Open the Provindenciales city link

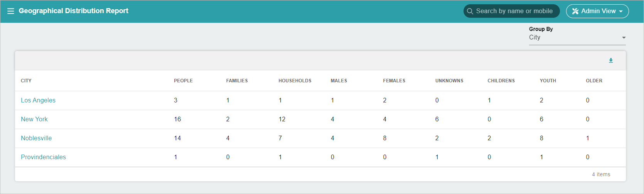click(x=43, y=157)
